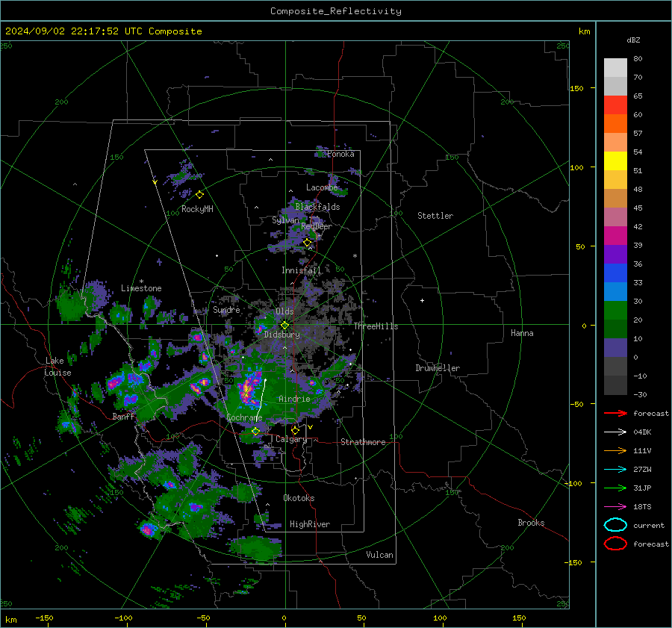Click the yellow diamond marker below RedDeer
The width and height of the screenshot is (672, 628).
pos(307,243)
